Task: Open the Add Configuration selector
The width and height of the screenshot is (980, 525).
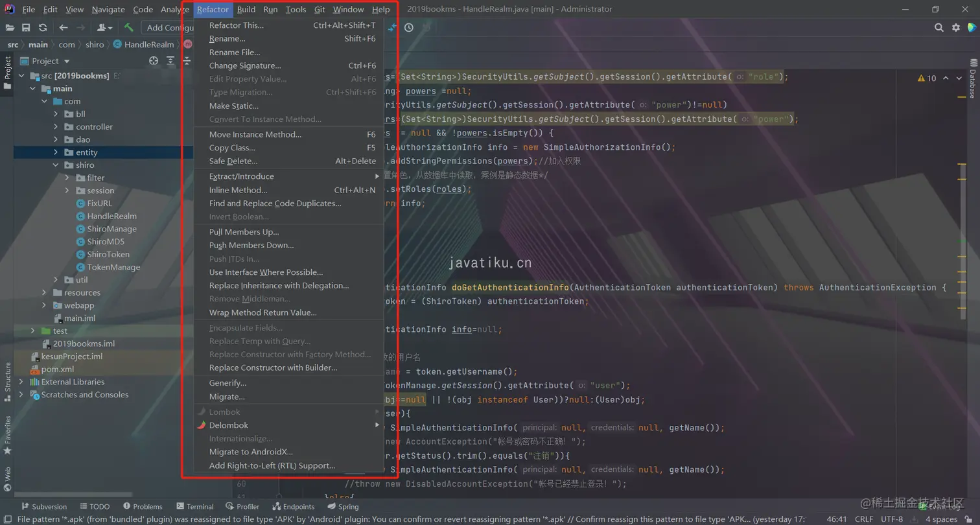Action: [x=168, y=28]
